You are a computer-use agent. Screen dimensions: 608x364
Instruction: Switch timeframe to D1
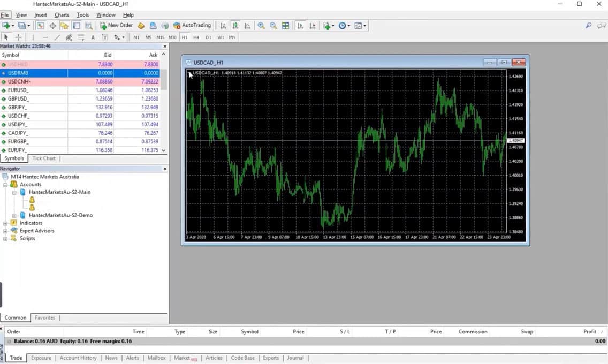(209, 37)
